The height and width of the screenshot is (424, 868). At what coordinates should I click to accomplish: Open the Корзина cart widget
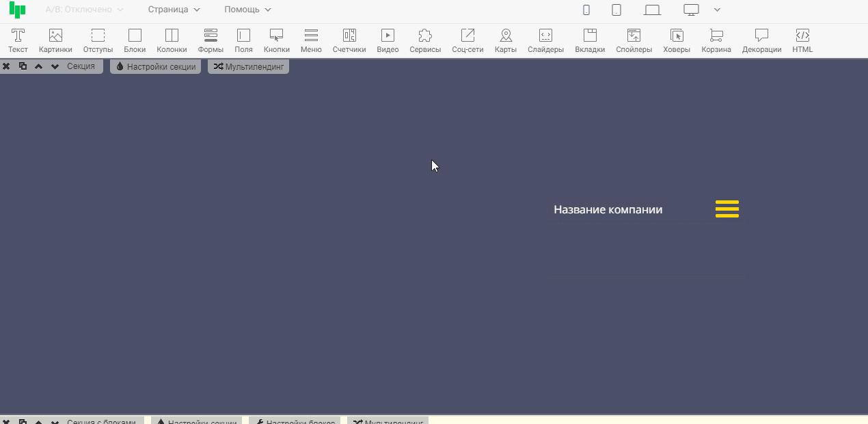coord(716,41)
